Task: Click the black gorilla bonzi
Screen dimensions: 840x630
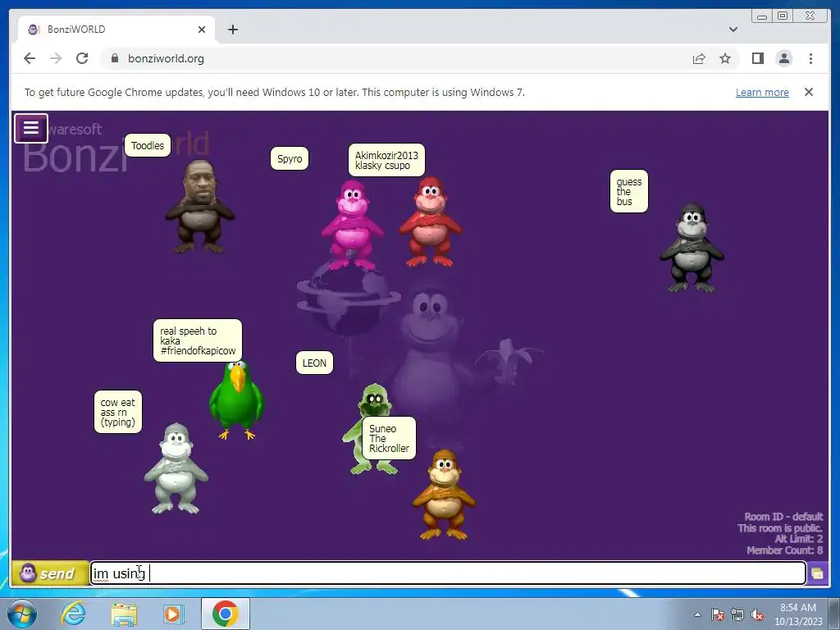Action: tap(692, 248)
